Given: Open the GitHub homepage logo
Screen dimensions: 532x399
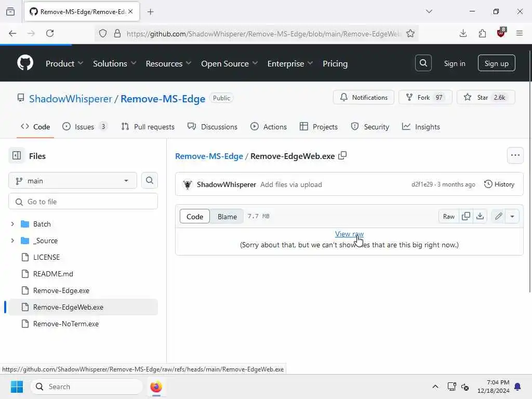Looking at the screenshot, I should coord(25,63).
